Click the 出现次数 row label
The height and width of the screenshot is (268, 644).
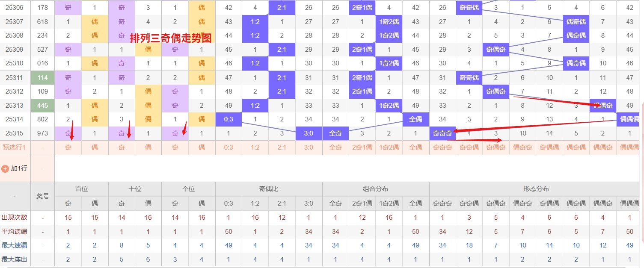tap(15, 218)
